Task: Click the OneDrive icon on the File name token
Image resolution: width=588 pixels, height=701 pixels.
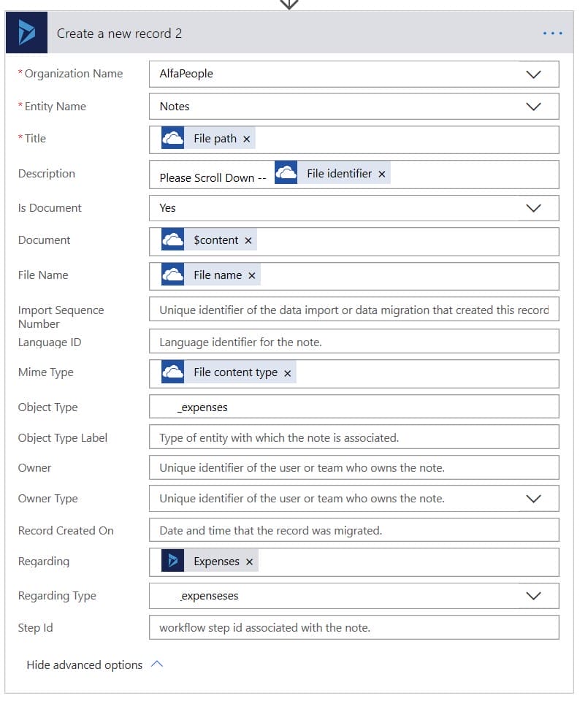Action: (172, 275)
